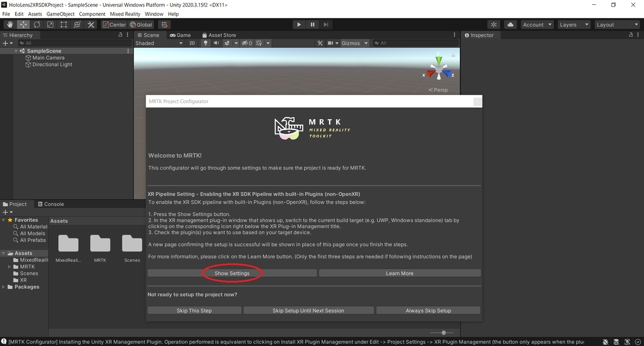Image resolution: width=644 pixels, height=346 pixels.
Task: Open the Mixed Reality menu
Action: 125,14
